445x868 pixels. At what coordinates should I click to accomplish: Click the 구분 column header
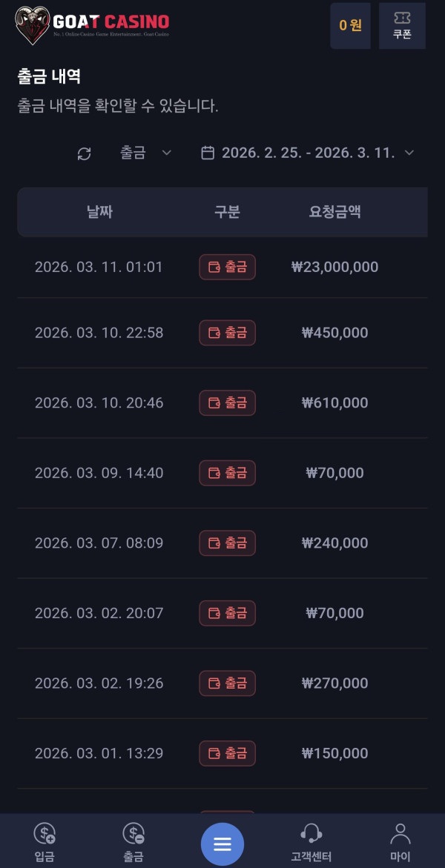point(227,212)
